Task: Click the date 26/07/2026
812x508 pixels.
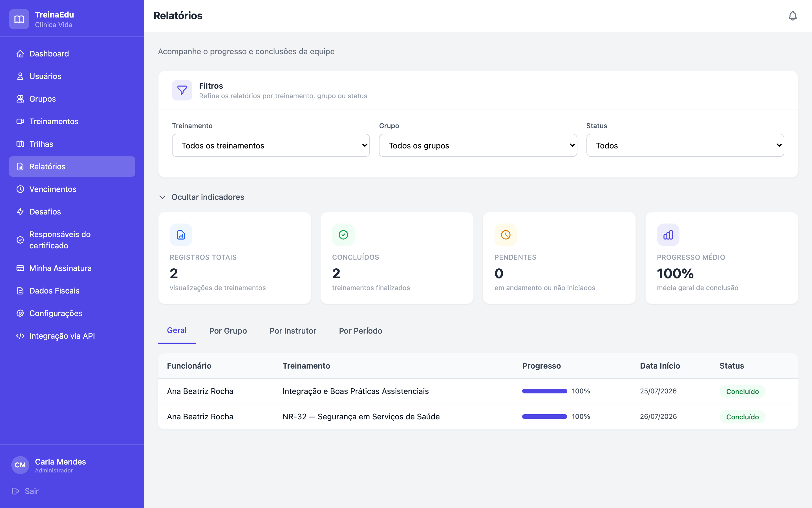Action: coord(658,417)
